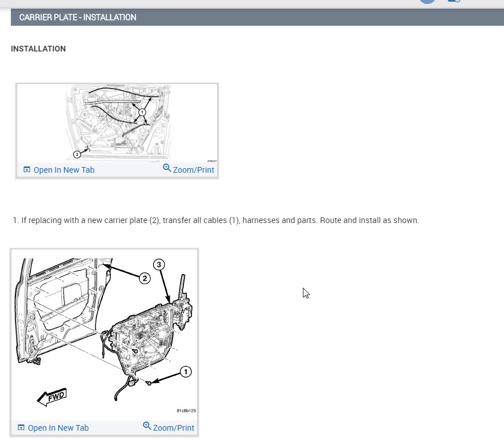504x445 pixels.
Task: Click new-tab icon under cable routing diagram
Action: pyautogui.click(x=27, y=169)
